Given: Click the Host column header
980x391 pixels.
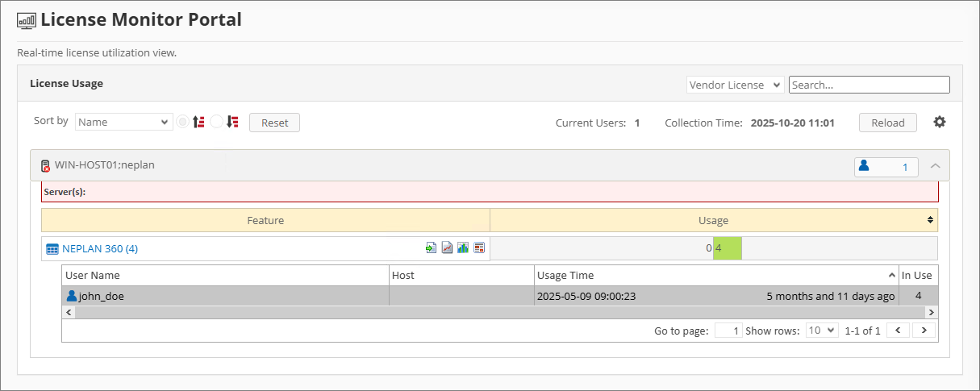Looking at the screenshot, I should (461, 275).
